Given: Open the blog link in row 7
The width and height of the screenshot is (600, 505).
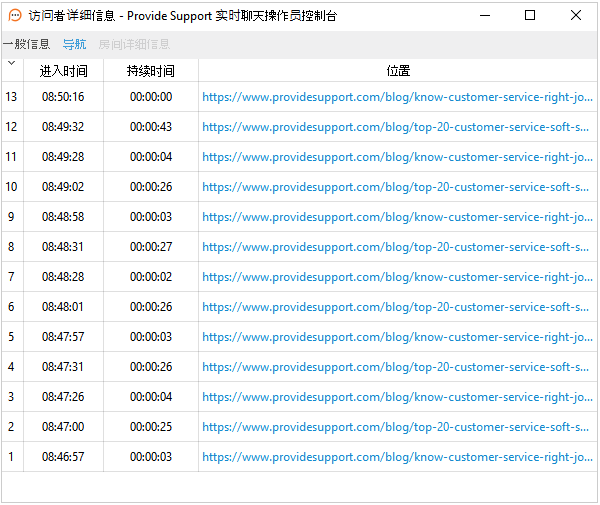Looking at the screenshot, I should tap(397, 277).
